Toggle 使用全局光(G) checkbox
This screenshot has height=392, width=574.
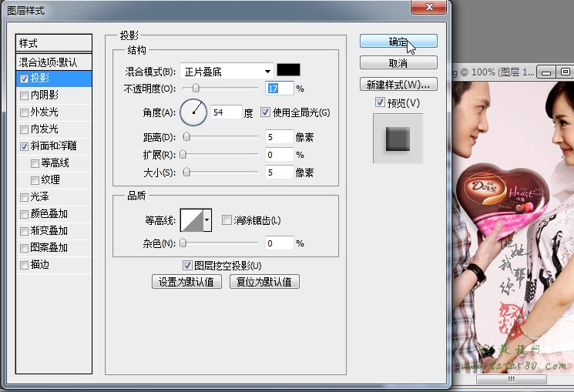pyautogui.click(x=265, y=112)
